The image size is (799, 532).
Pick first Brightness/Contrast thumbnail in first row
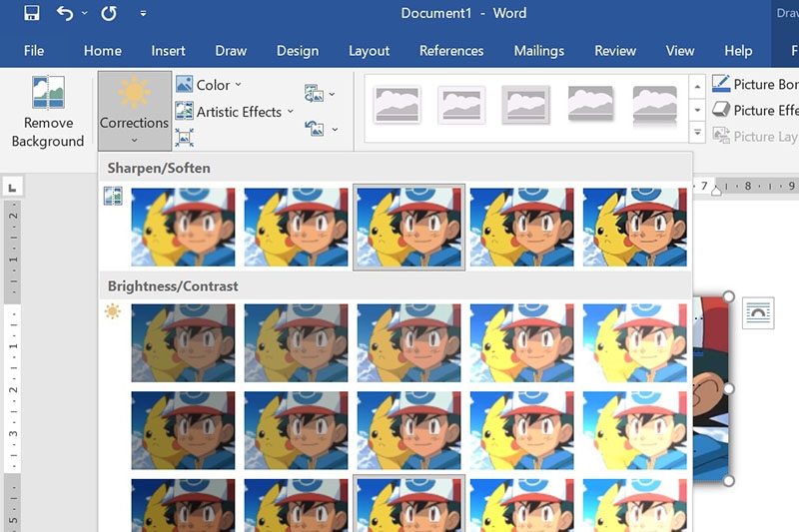tap(183, 343)
